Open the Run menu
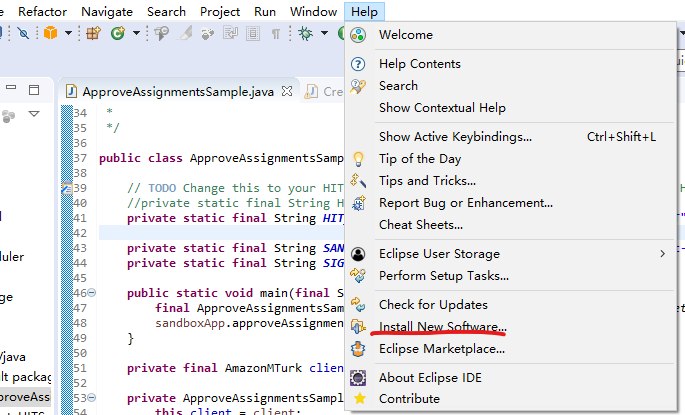 tap(265, 12)
